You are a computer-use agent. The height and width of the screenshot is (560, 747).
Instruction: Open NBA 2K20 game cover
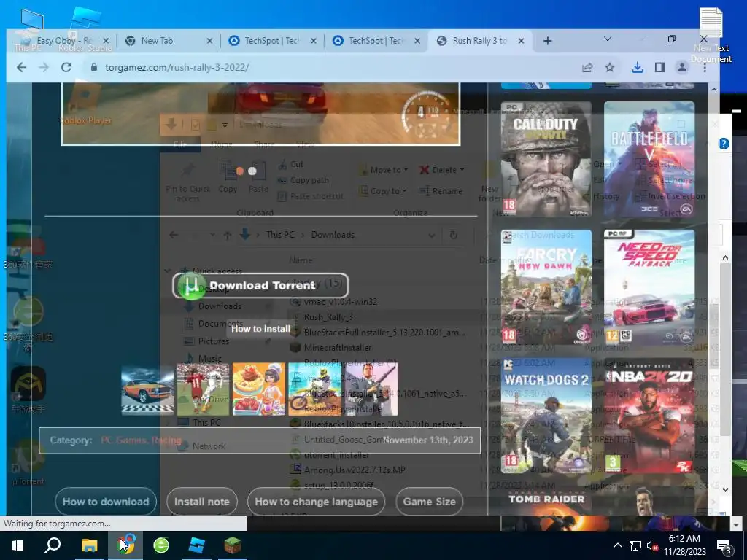click(x=649, y=416)
